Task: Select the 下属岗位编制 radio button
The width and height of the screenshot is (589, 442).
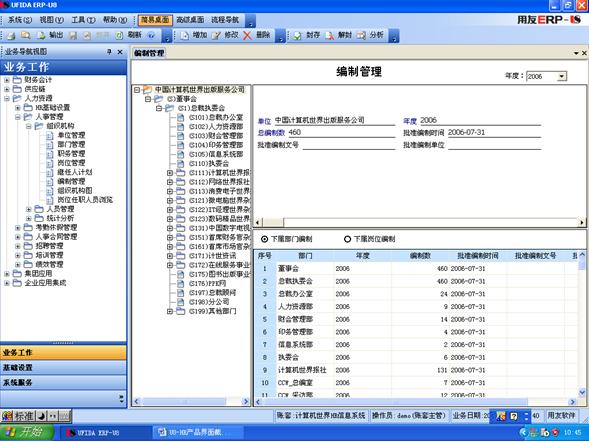Action: point(347,239)
